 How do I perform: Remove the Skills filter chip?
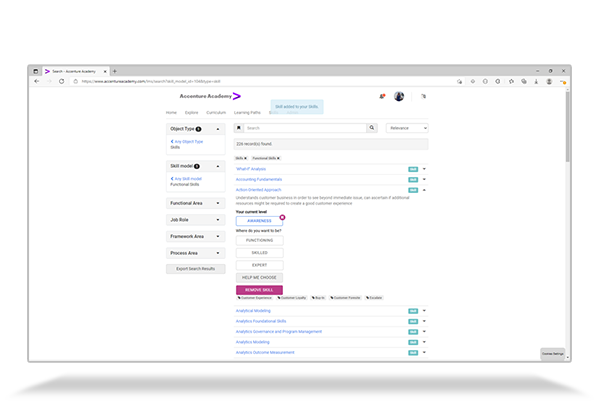coord(246,158)
